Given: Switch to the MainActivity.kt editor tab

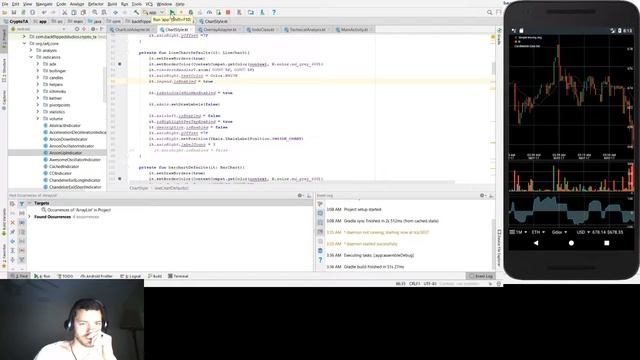Looking at the screenshot, I should [353, 30].
